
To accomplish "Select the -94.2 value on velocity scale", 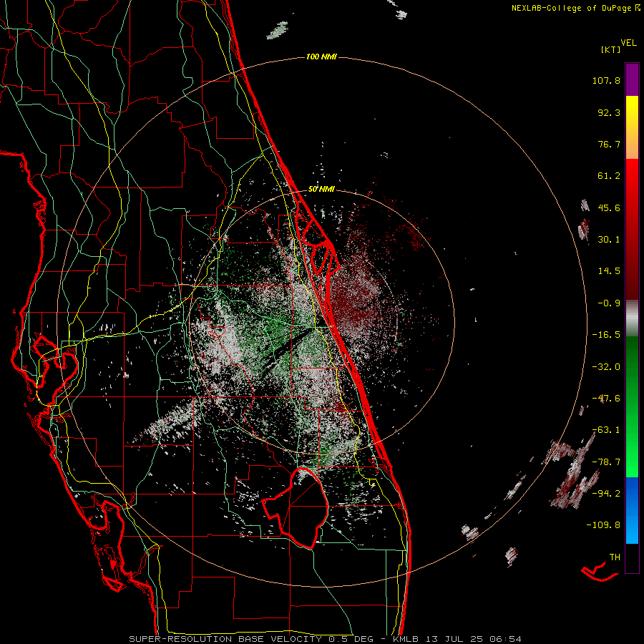I will [x=606, y=493].
